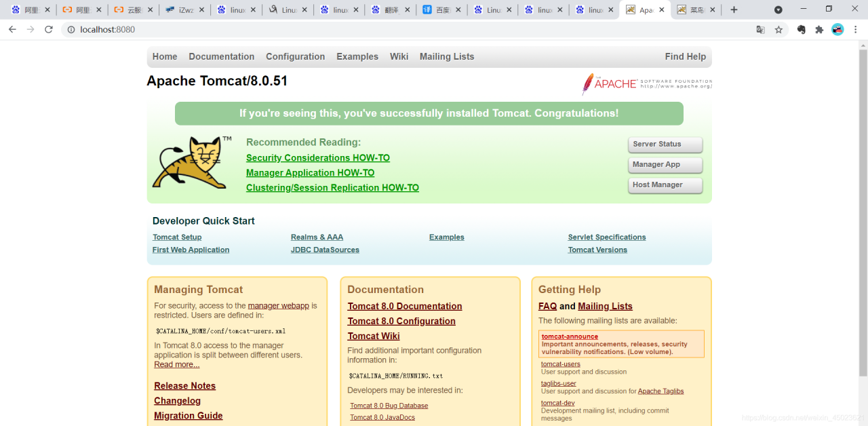This screenshot has width=868, height=426.
Task: Open the Tomcat Setup link
Action: (x=177, y=237)
